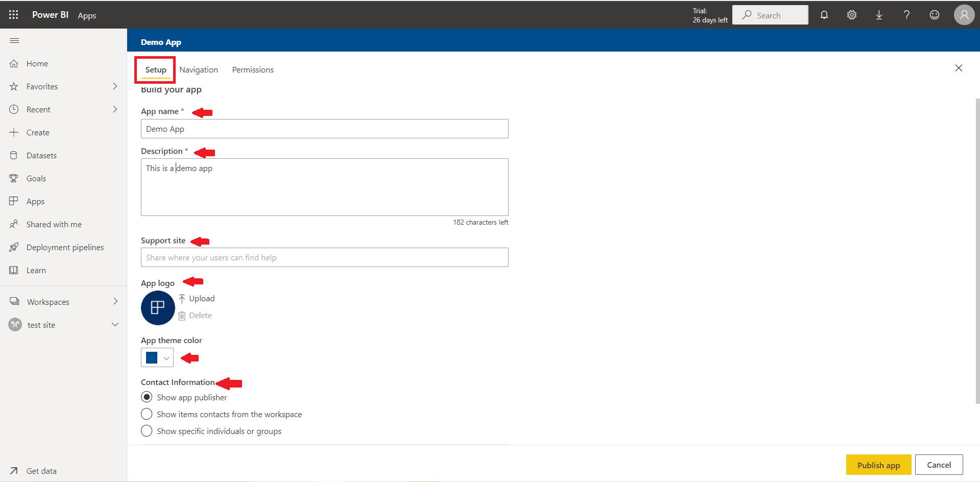Publish the Demo App
The width and height of the screenshot is (980, 482).
pos(878,465)
